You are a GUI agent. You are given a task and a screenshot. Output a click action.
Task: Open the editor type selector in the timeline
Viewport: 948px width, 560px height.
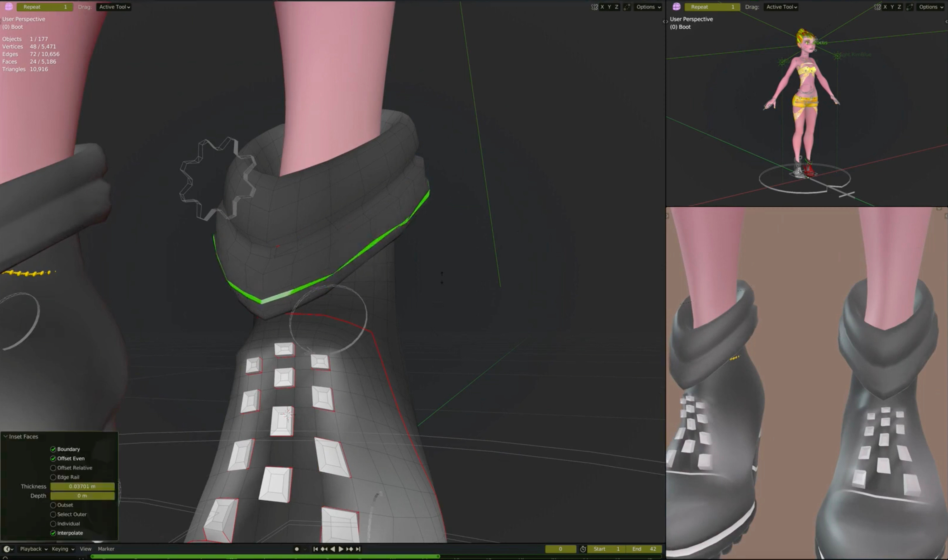[x=7, y=549]
